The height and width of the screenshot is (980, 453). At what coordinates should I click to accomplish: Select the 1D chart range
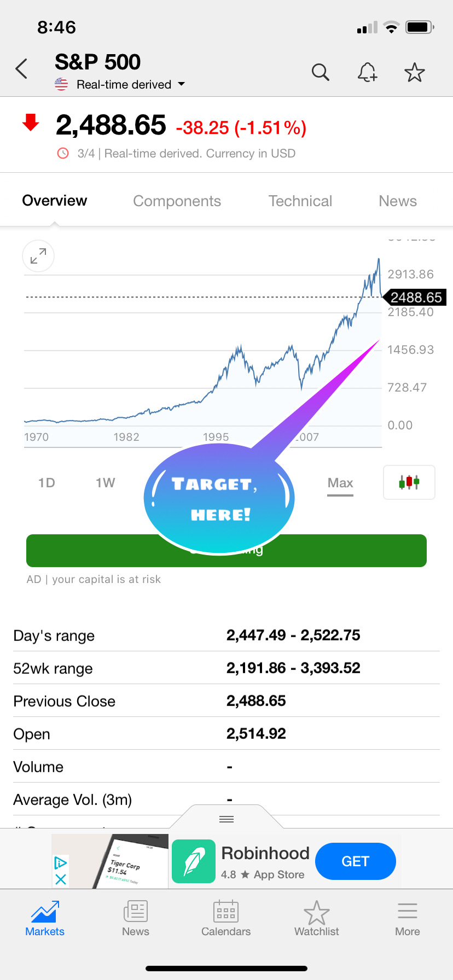tap(47, 483)
